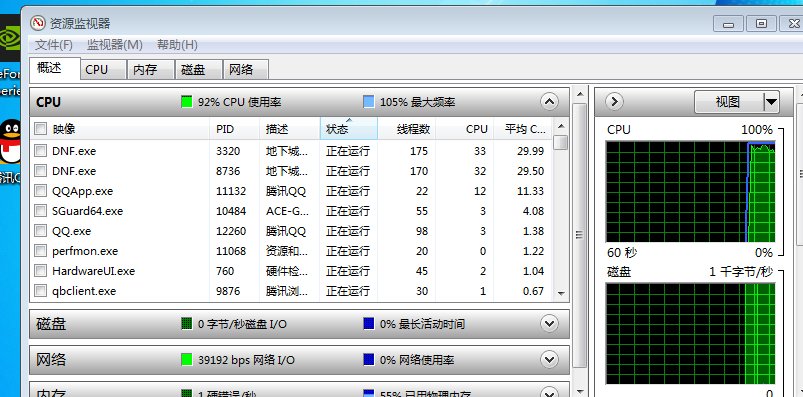Switch to the 磁盘 tab
The height and width of the screenshot is (397, 803).
coord(199,70)
